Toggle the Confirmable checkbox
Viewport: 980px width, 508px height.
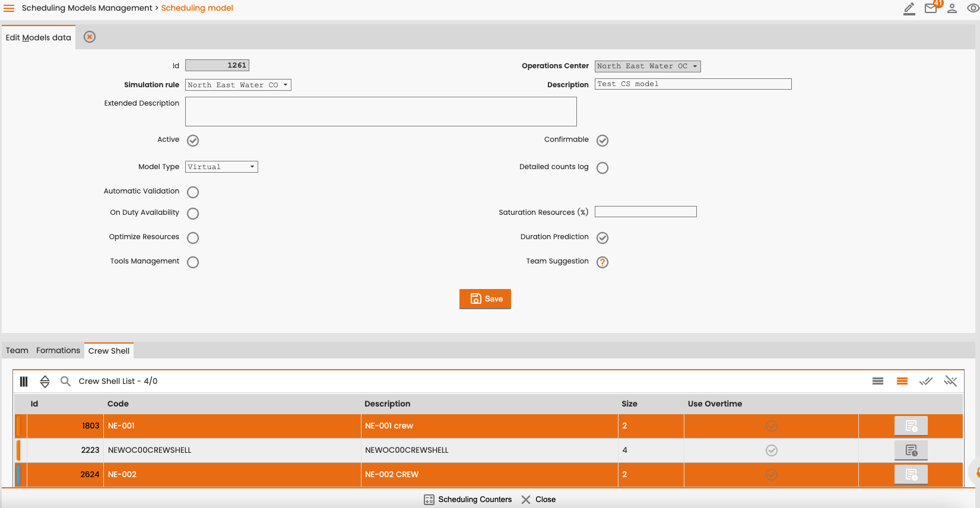click(602, 141)
